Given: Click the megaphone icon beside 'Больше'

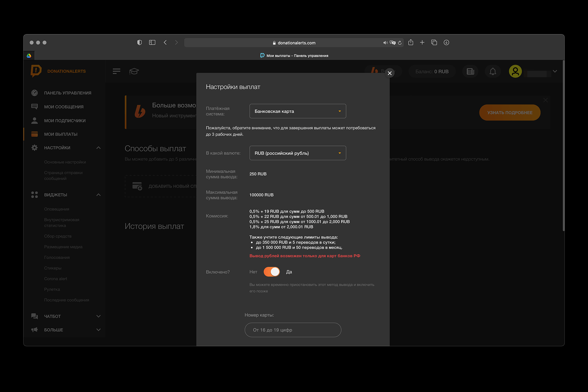Looking at the screenshot, I should (35, 330).
